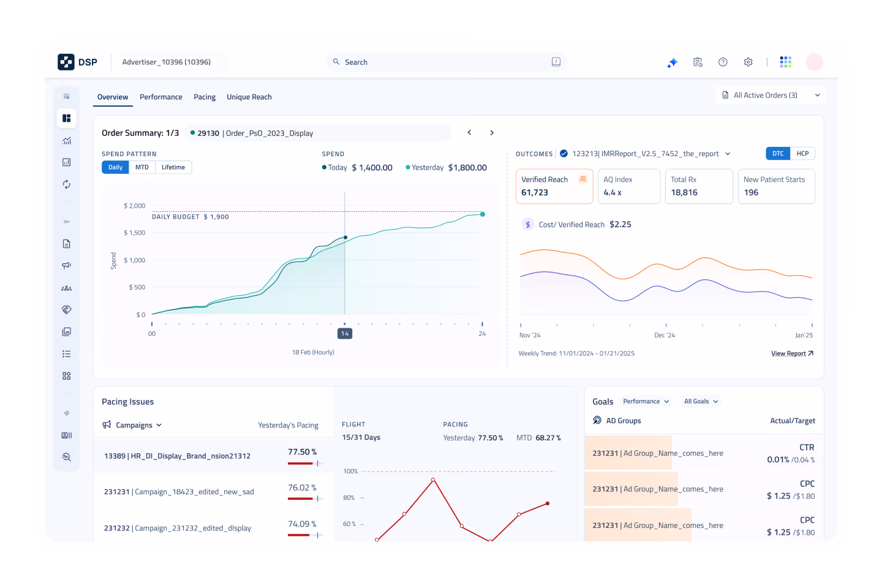Click the 76.02 % pacing progress bar
This screenshot has height=588, width=882.
(304, 499)
